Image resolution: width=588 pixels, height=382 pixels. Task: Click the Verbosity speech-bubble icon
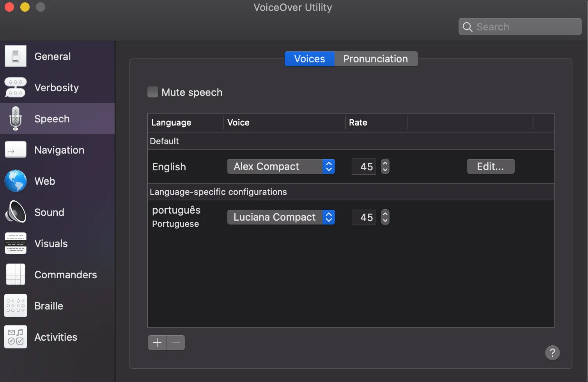tap(16, 87)
